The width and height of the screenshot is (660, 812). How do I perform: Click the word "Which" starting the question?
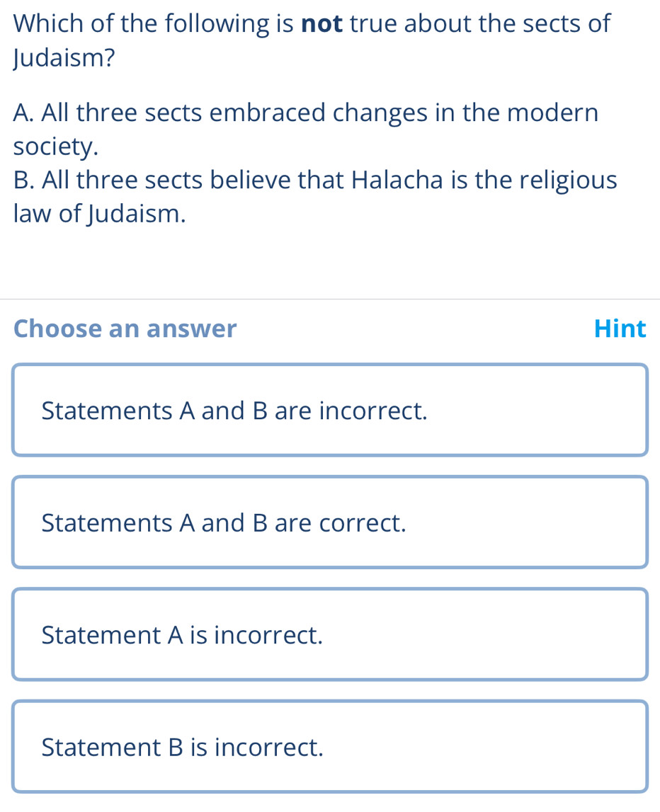47,23
